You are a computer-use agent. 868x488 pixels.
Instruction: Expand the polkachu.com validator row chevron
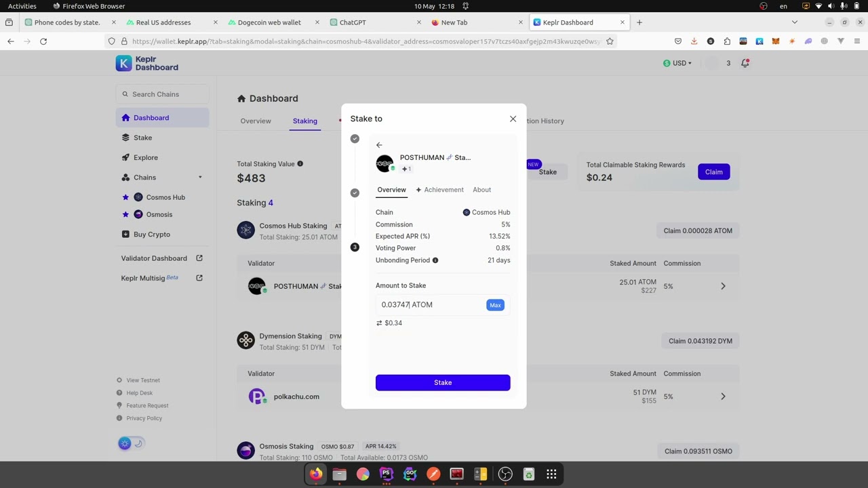pyautogui.click(x=723, y=396)
